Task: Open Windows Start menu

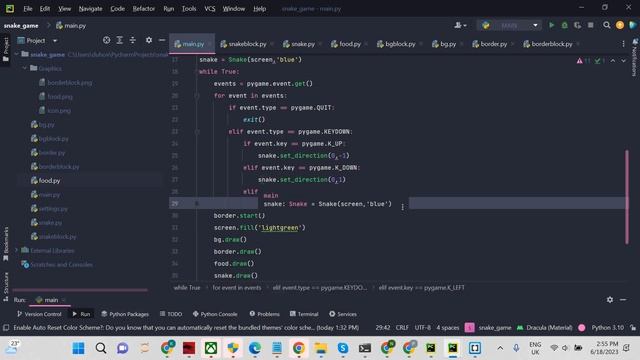Action: coord(78,348)
